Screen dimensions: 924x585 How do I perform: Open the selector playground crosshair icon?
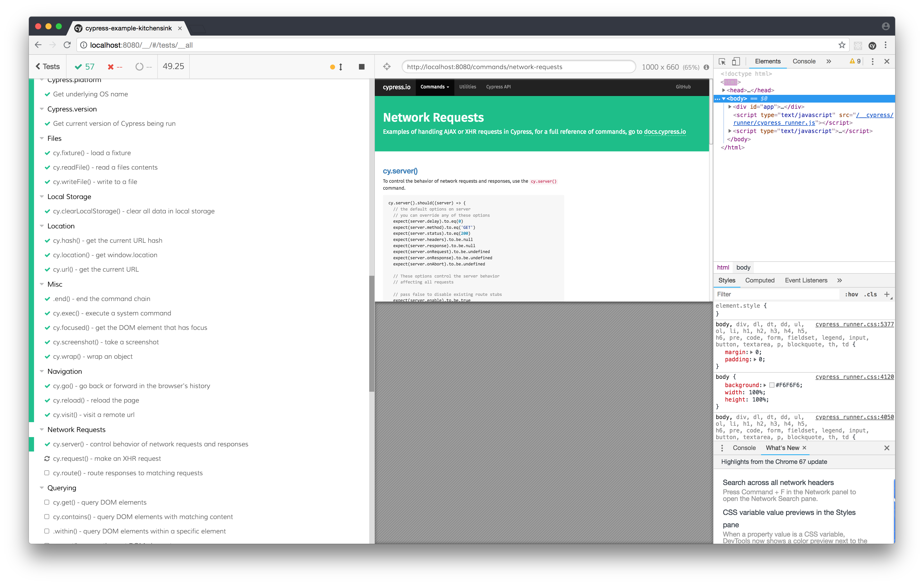click(x=387, y=67)
